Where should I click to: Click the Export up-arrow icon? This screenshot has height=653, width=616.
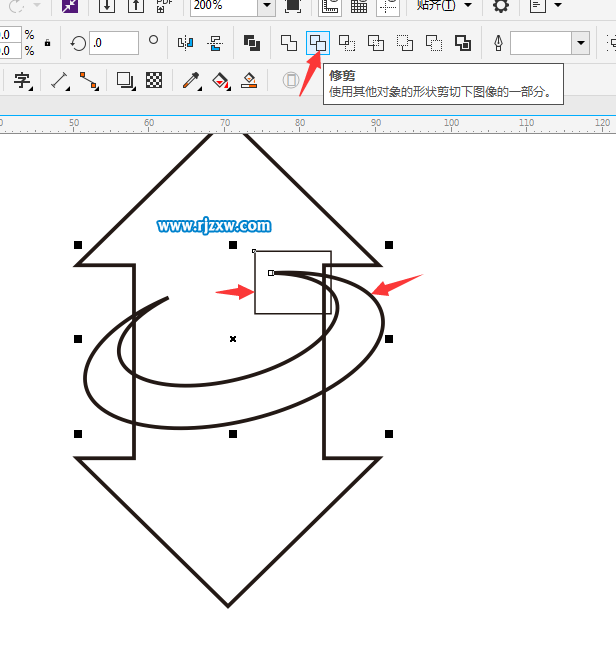coord(136,5)
